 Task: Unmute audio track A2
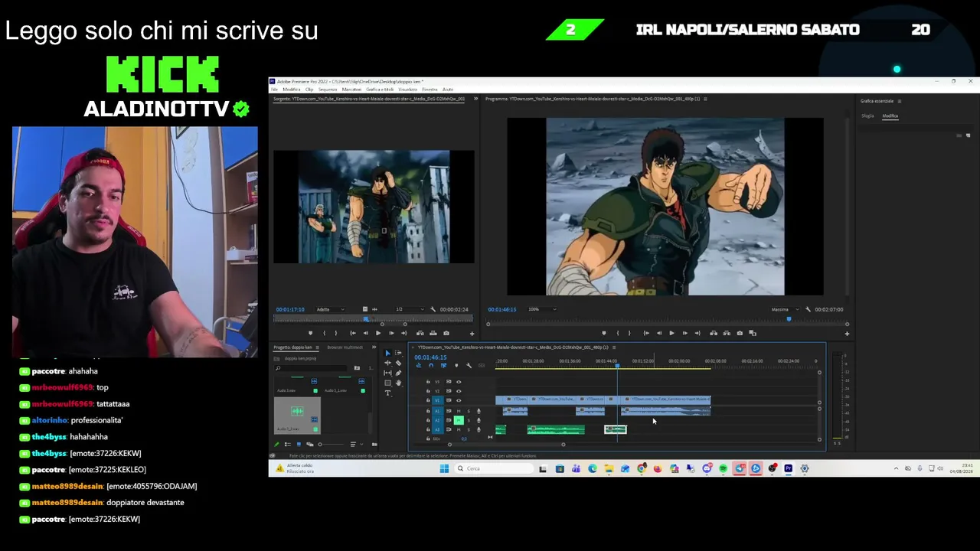[459, 420]
